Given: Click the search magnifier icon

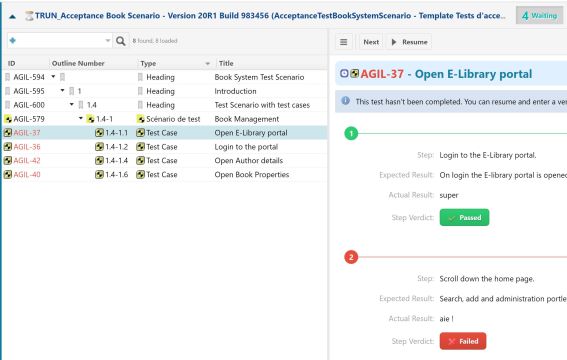Looking at the screenshot, I should (x=121, y=41).
